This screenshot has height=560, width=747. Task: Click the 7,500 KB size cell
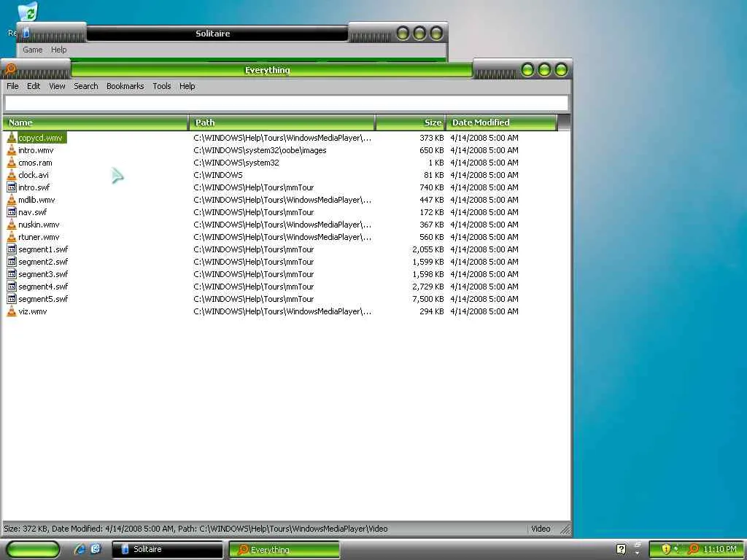pyautogui.click(x=427, y=298)
